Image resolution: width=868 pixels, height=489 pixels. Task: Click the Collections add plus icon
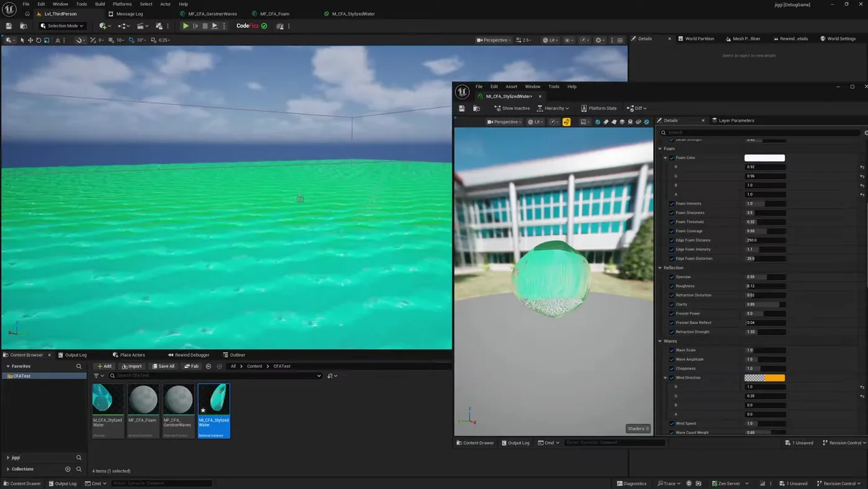(x=68, y=469)
